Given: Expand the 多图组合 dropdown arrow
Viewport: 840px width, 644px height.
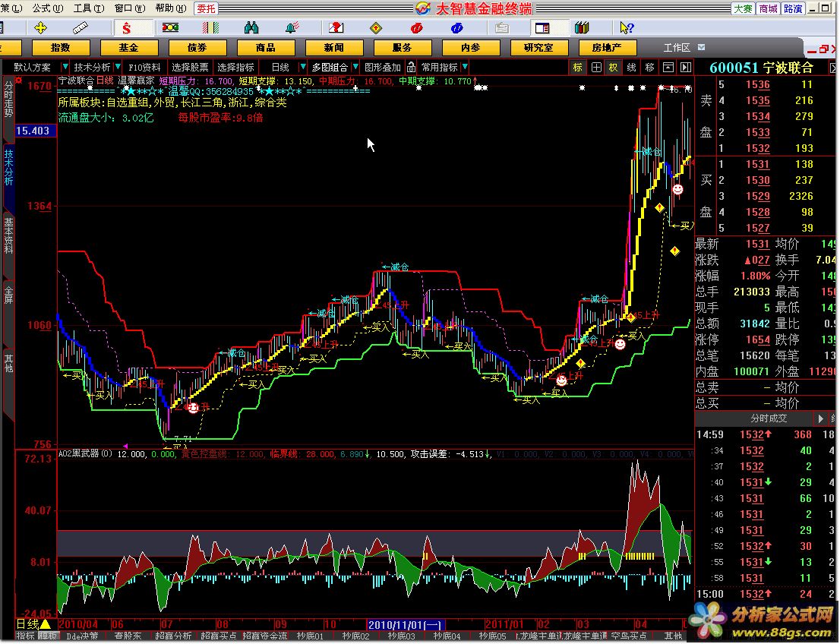Looking at the screenshot, I should pyautogui.click(x=355, y=67).
